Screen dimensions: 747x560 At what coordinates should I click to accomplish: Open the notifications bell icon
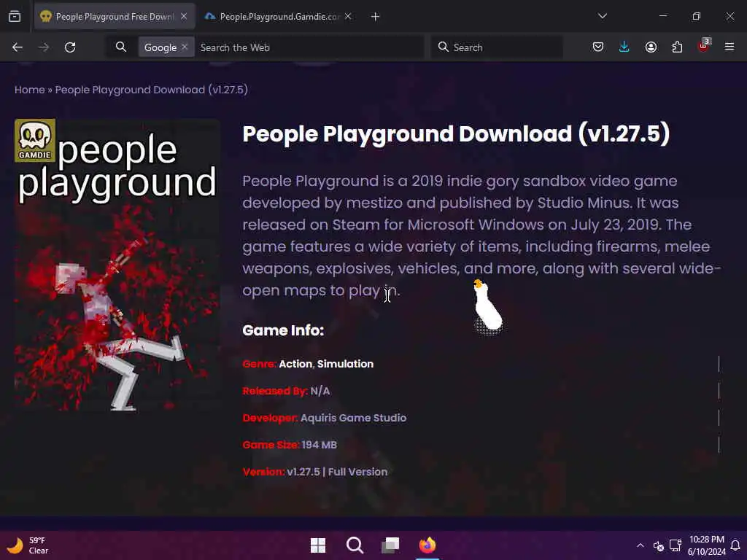click(x=735, y=545)
